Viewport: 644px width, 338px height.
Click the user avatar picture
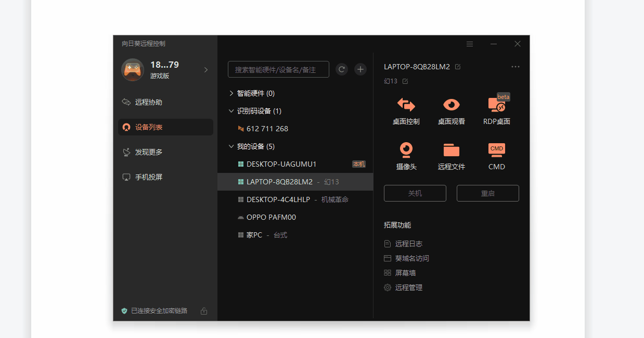[x=133, y=69]
